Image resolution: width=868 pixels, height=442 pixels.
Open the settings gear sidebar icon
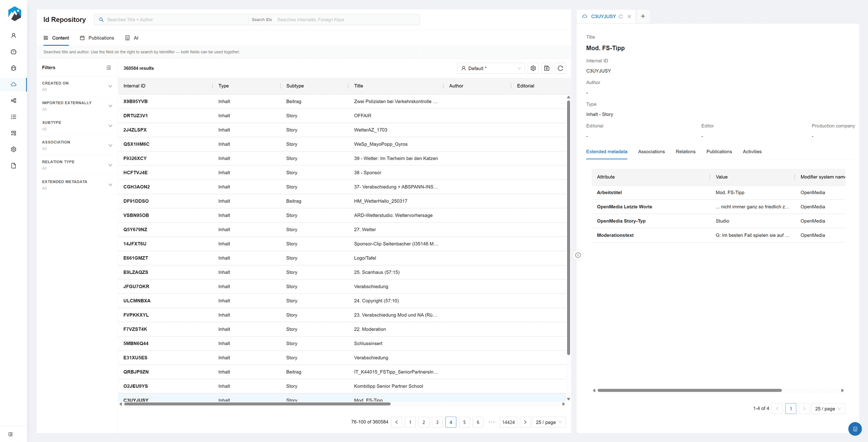point(14,149)
